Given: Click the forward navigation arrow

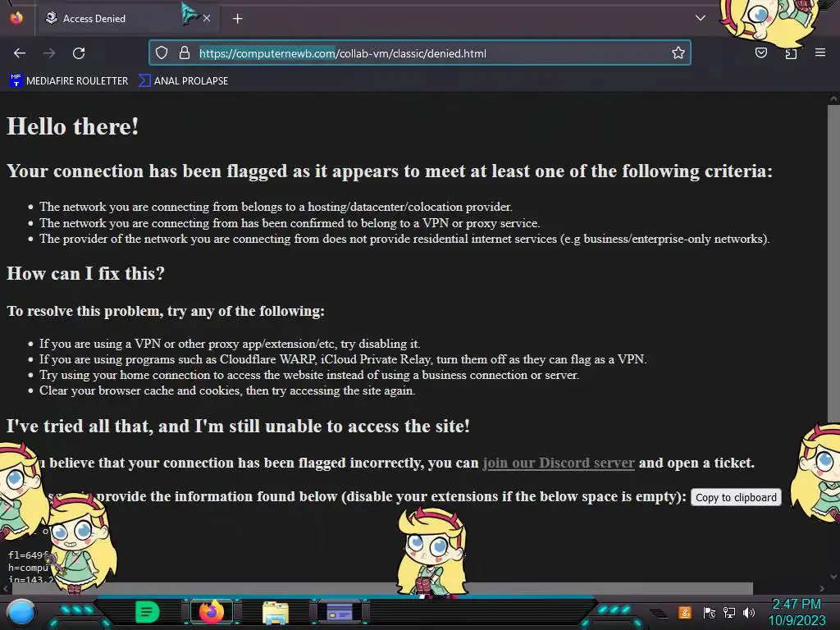Looking at the screenshot, I should click(49, 53).
